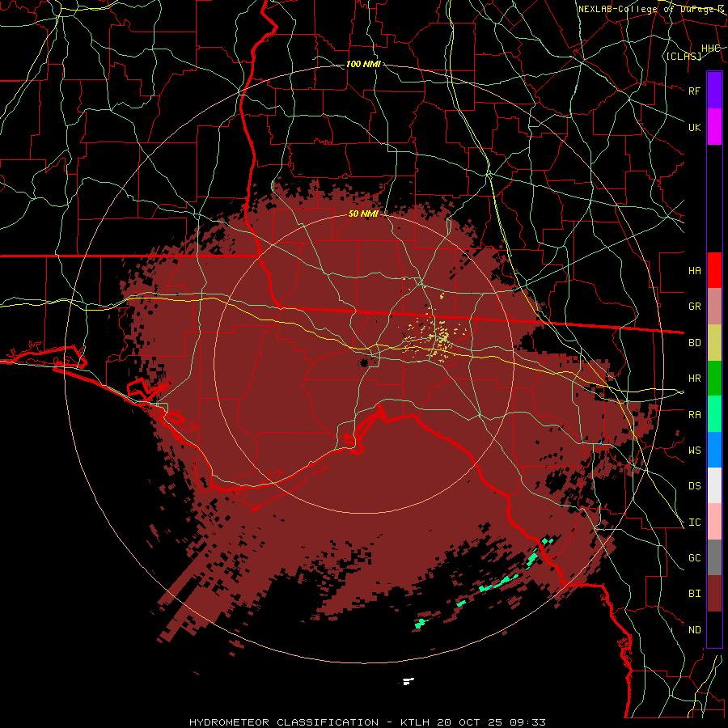Click the HR legend label

[694, 378]
